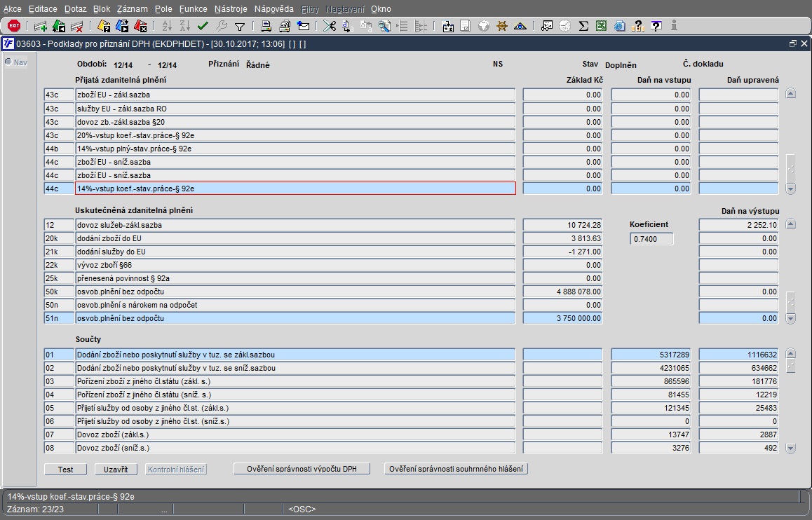812x520 pixels.
Task: Click the red EXIT icon
Action: pyautogui.click(x=14, y=25)
